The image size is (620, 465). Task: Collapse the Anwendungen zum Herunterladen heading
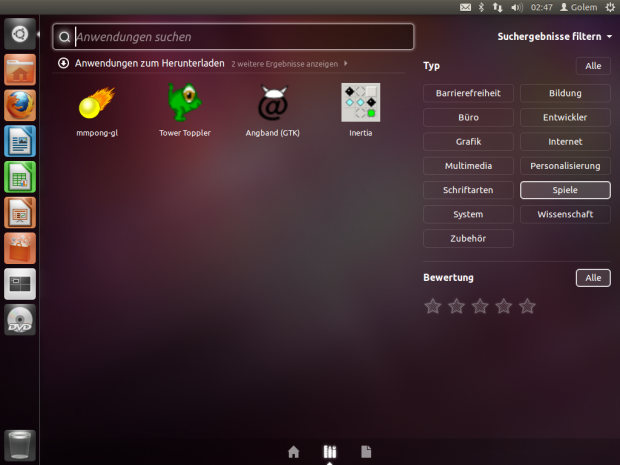point(149,63)
